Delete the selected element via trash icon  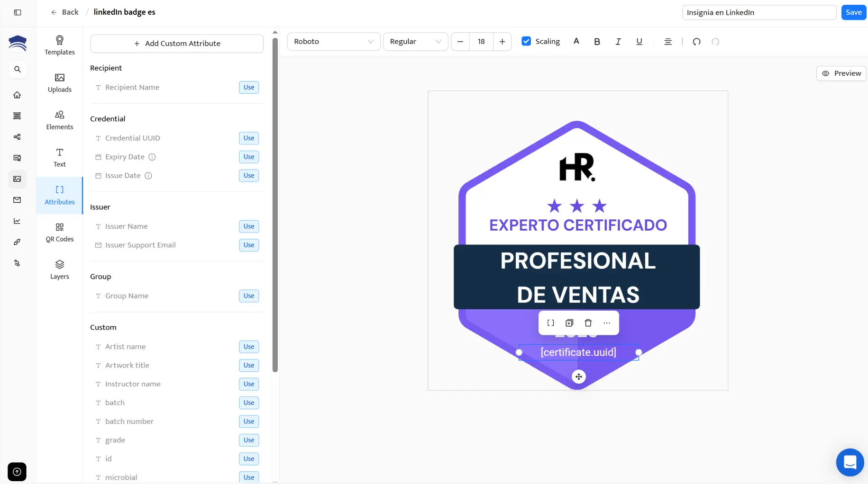coord(588,323)
